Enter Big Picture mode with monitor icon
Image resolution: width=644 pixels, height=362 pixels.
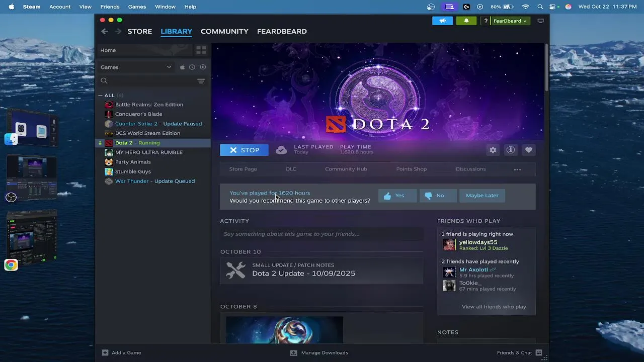pos(540,21)
